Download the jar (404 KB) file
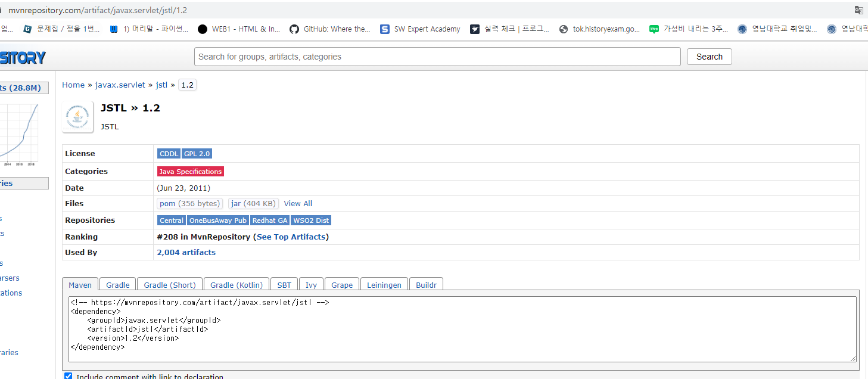 coord(253,204)
